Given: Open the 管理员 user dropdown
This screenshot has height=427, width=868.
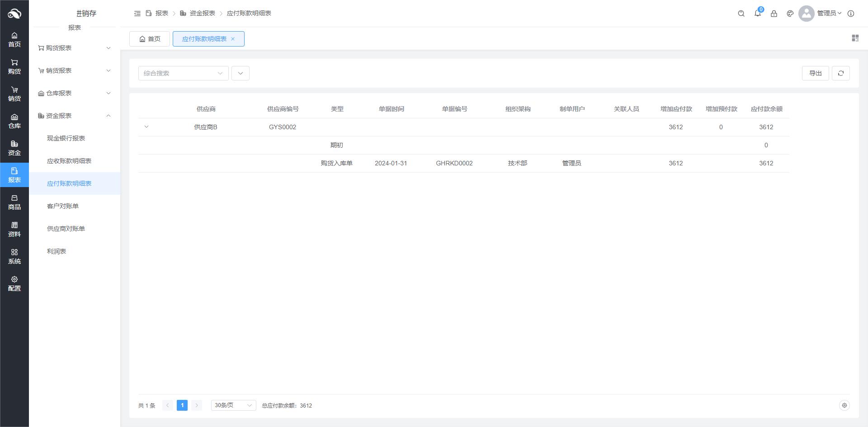Looking at the screenshot, I should coord(829,14).
